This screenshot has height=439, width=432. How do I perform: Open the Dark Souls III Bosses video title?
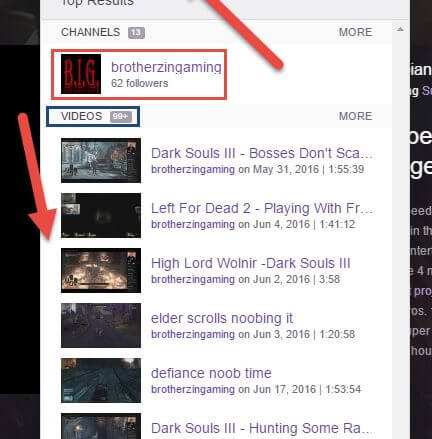click(x=262, y=153)
